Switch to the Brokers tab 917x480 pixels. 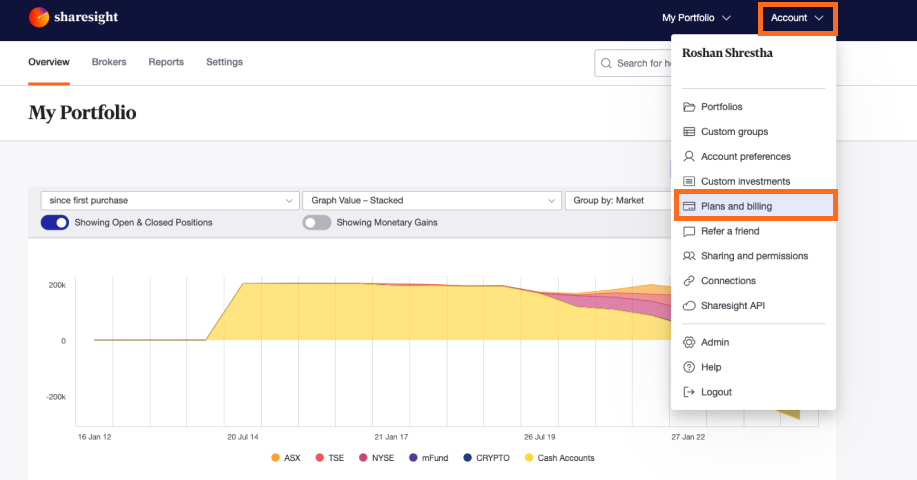click(x=109, y=62)
